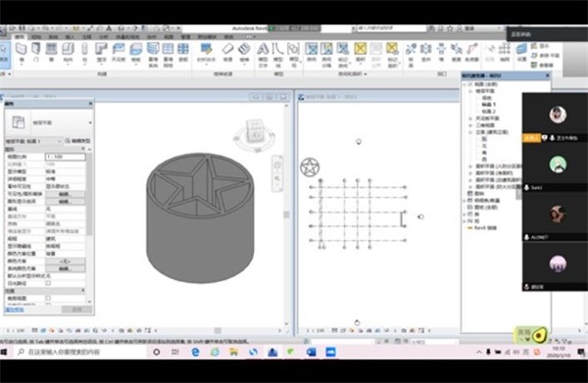Image resolution: width=588 pixels, height=383 pixels.
Task: Switch to the Structure ribbon tab
Action: click(x=36, y=36)
